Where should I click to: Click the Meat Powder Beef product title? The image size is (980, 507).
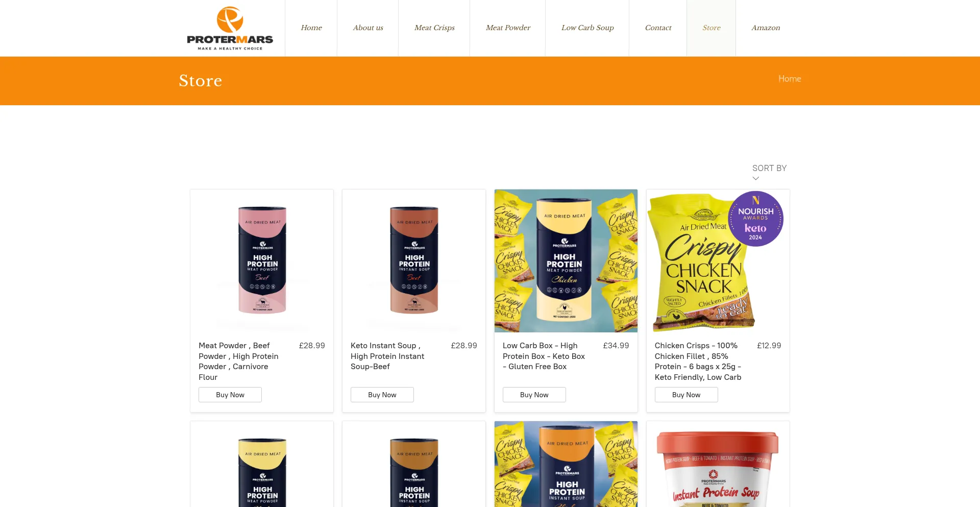tap(239, 361)
